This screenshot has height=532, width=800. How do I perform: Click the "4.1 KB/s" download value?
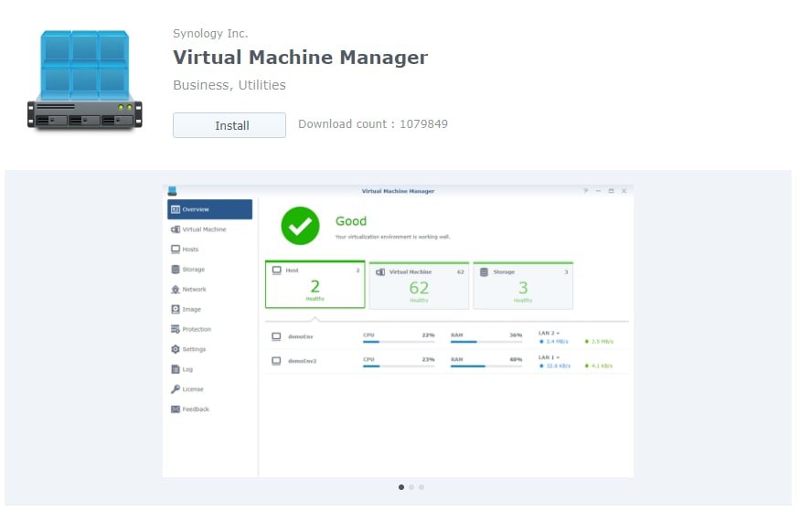click(602, 366)
